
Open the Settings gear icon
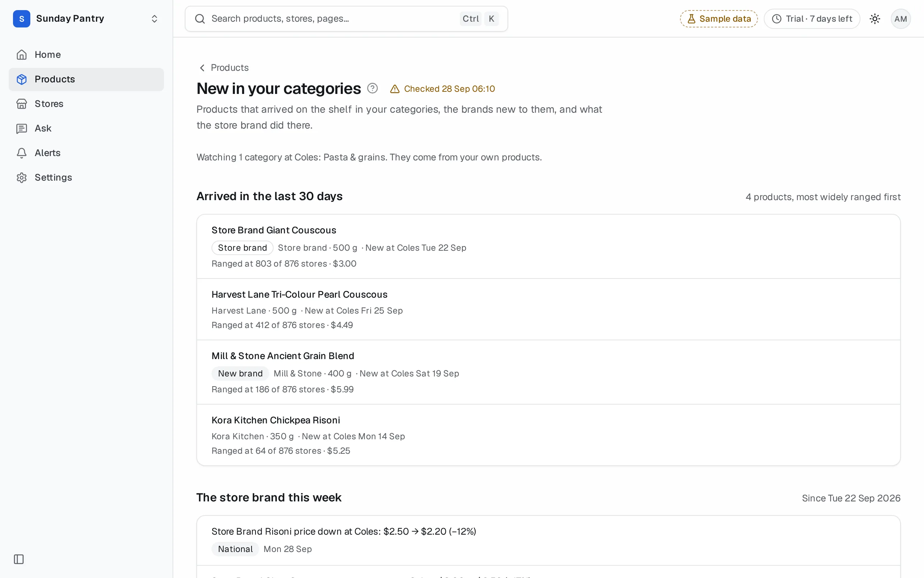(x=22, y=177)
